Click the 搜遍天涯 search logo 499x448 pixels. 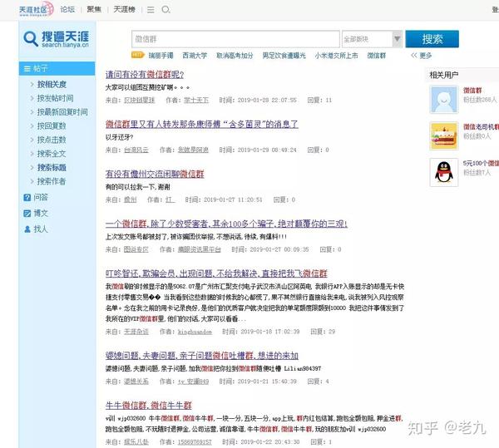point(57,39)
